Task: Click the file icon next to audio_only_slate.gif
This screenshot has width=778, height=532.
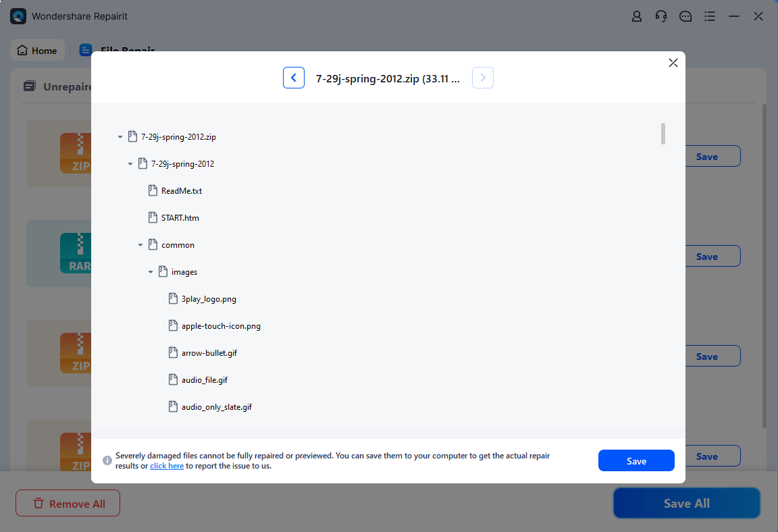Action: [x=173, y=406]
